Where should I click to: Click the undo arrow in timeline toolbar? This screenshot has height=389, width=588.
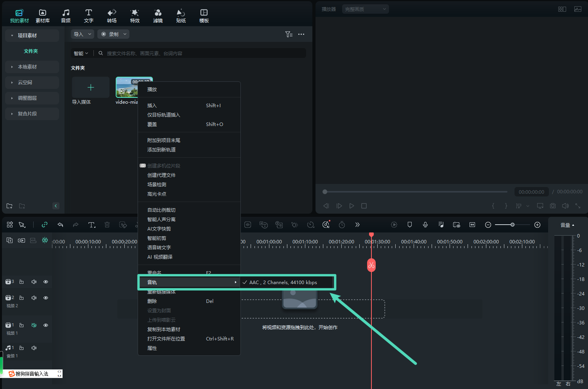(x=60, y=225)
